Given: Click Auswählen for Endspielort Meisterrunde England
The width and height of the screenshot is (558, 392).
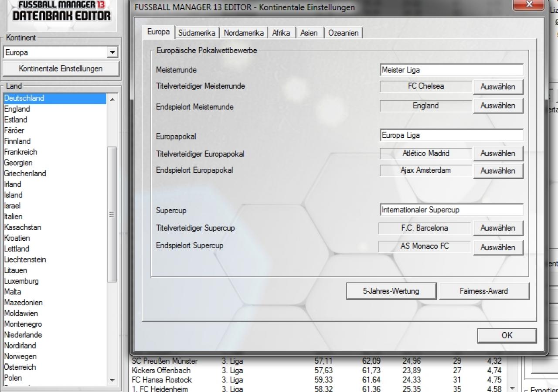Looking at the screenshot, I should click(x=498, y=106).
